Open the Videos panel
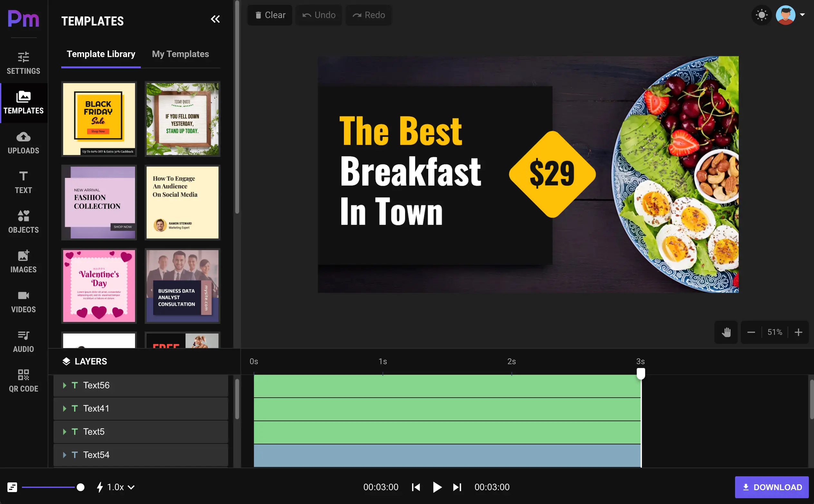The height and width of the screenshot is (504, 814). 24,301
